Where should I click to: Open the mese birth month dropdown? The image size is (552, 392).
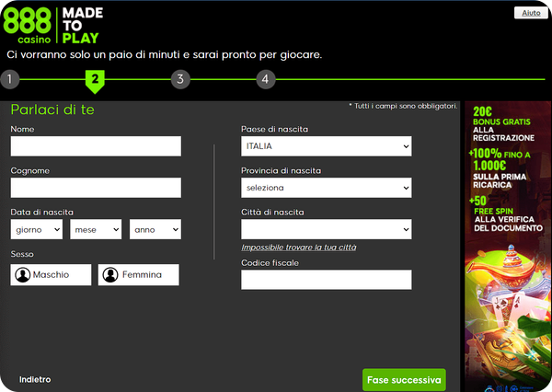(96, 229)
